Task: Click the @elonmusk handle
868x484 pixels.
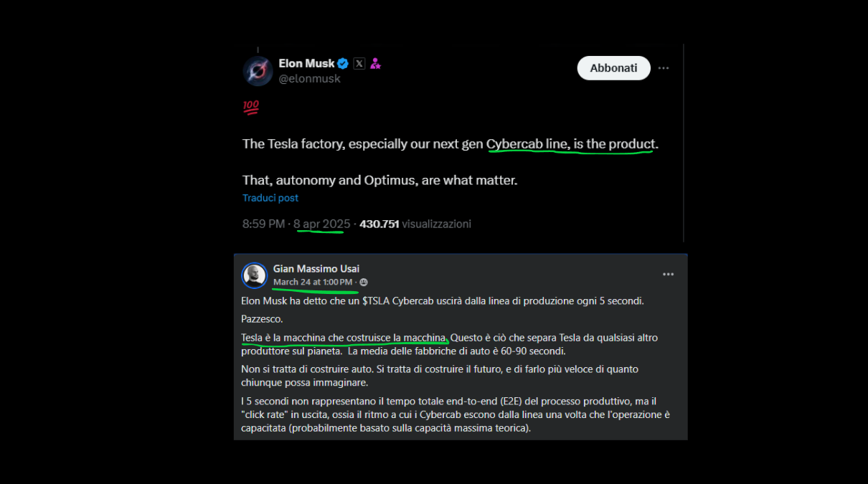Action: pyautogui.click(x=309, y=79)
